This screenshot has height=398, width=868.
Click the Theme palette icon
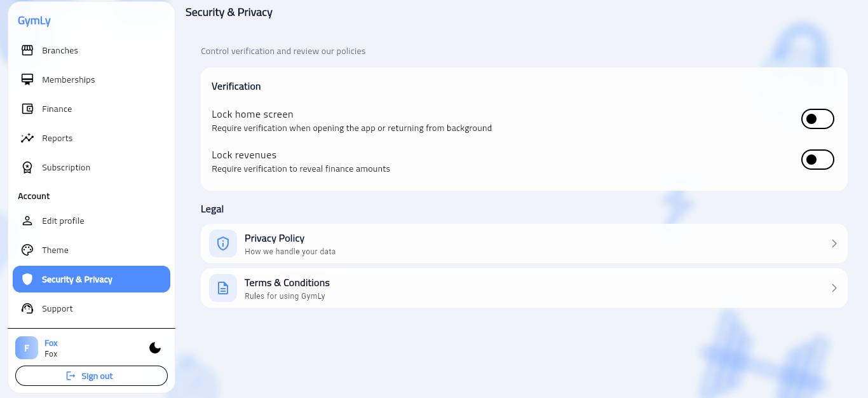click(x=27, y=250)
